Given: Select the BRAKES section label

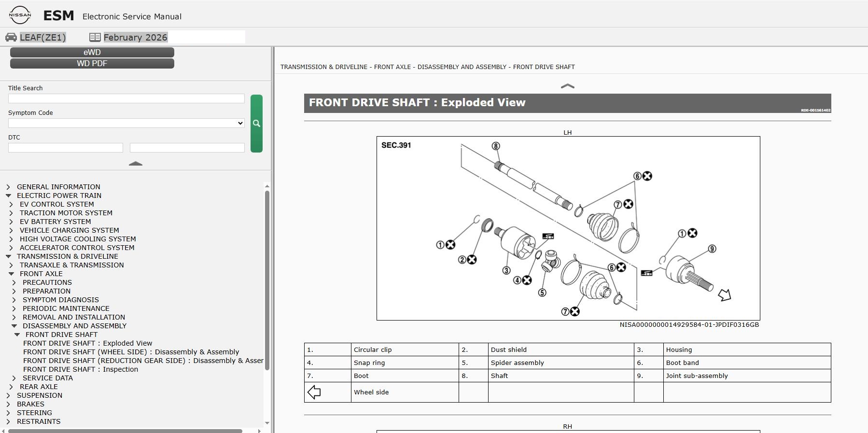Looking at the screenshot, I should 30,404.
